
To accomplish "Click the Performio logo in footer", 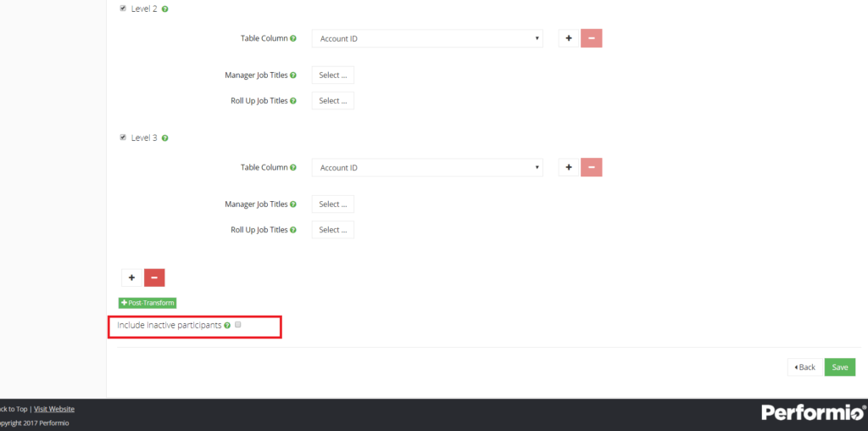I will (x=814, y=412).
